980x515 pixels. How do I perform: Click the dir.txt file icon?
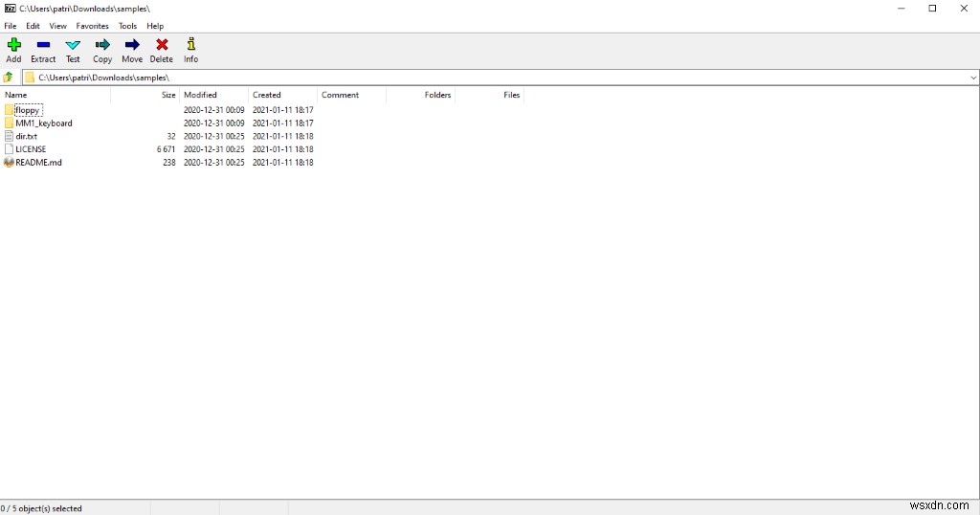point(9,136)
